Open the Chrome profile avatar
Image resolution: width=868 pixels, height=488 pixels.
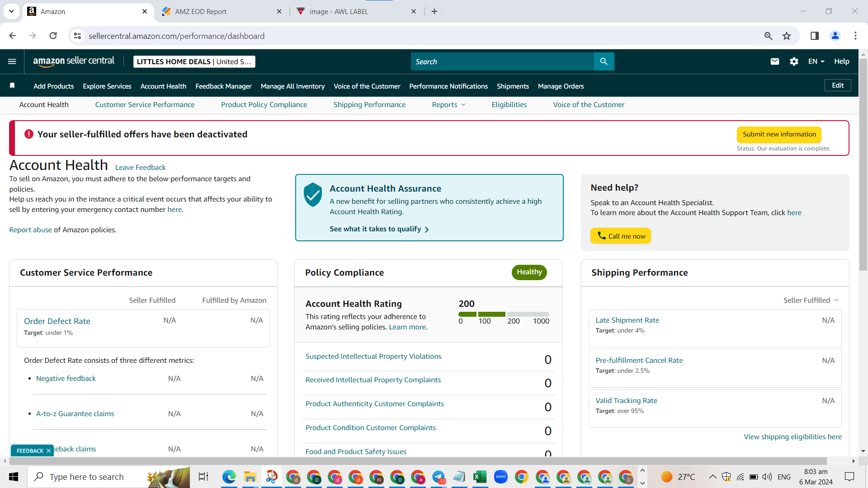(x=835, y=36)
